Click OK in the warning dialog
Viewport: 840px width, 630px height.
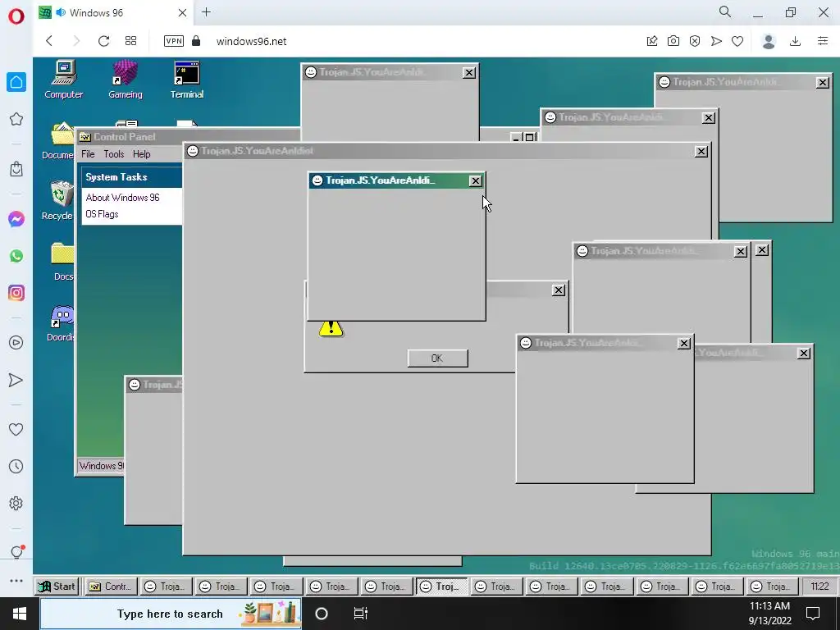click(438, 358)
